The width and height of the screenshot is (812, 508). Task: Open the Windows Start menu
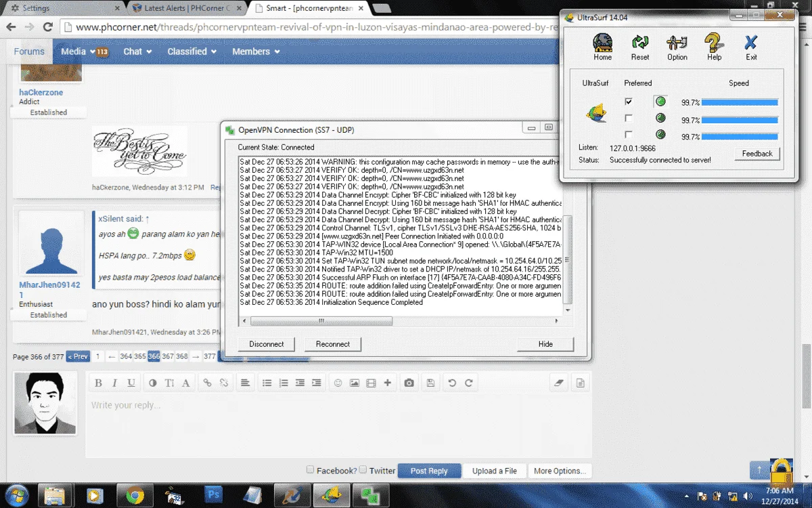pyautogui.click(x=16, y=495)
